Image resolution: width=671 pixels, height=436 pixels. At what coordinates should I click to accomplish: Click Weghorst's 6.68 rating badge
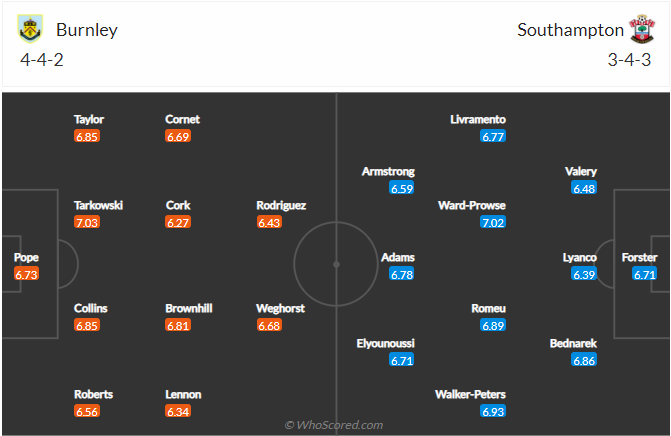coord(270,326)
